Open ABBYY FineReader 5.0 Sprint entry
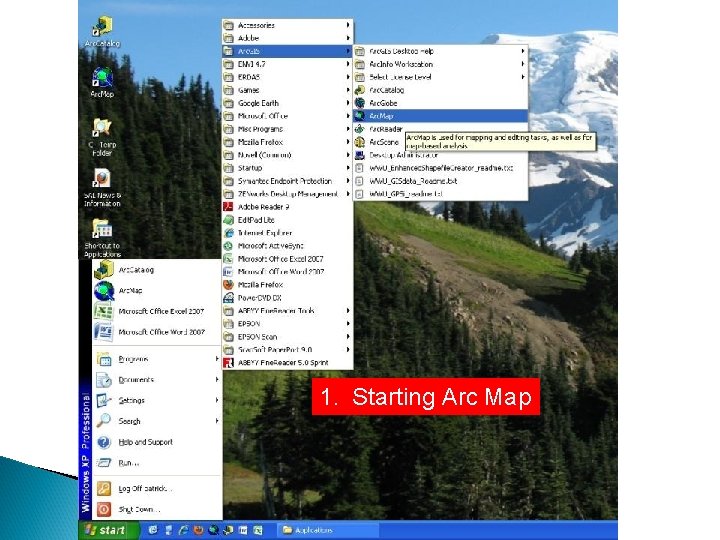The width and height of the screenshot is (720, 540). click(x=287, y=363)
